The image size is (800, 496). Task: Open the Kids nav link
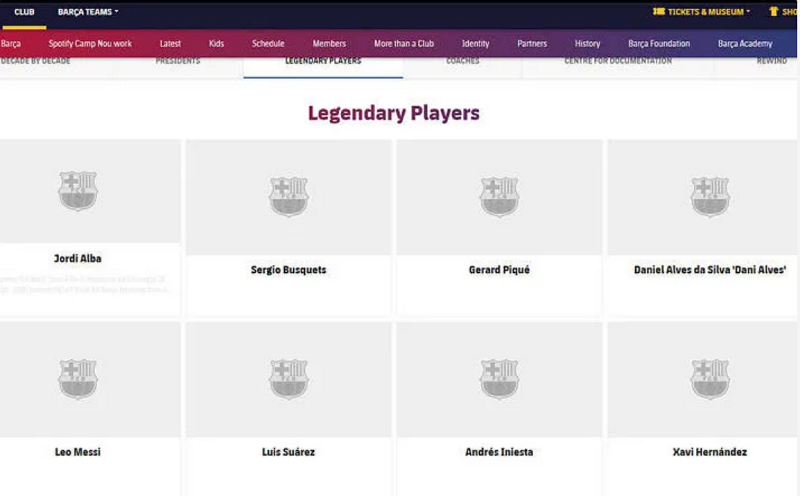[216, 43]
